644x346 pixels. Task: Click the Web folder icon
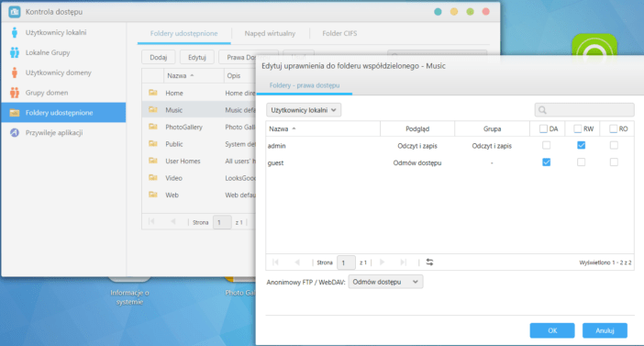(153, 195)
